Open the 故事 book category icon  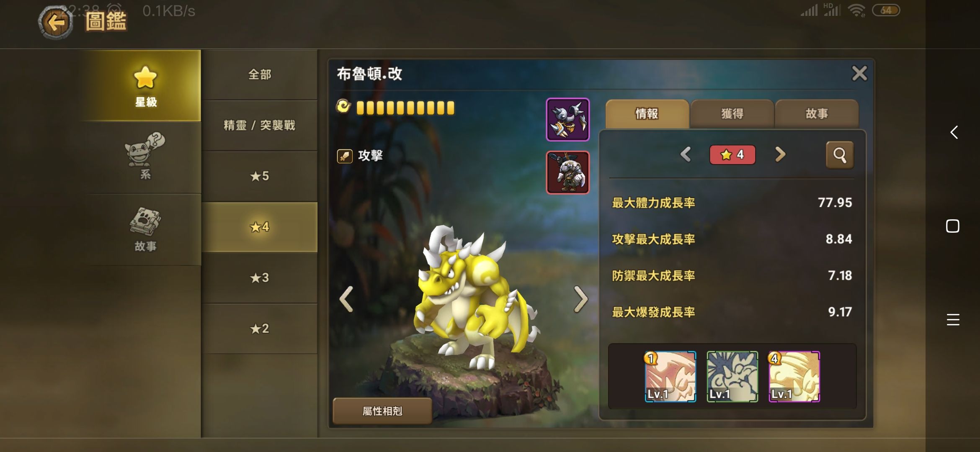(145, 229)
